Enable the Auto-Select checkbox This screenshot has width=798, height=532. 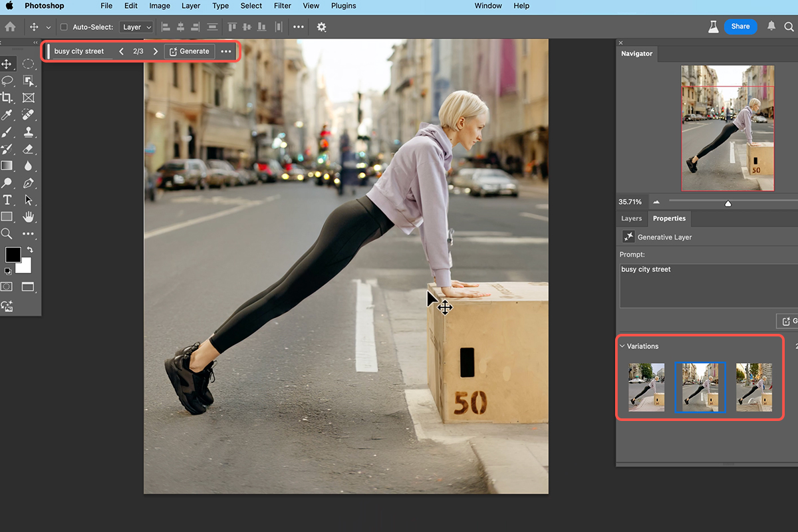point(63,27)
